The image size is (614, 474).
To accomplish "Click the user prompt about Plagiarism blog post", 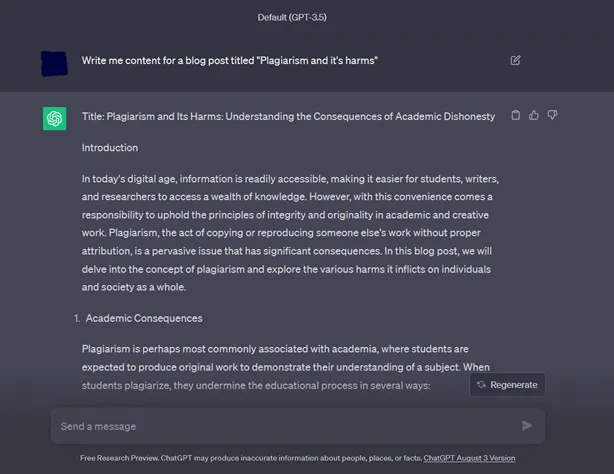I will 229,61.
